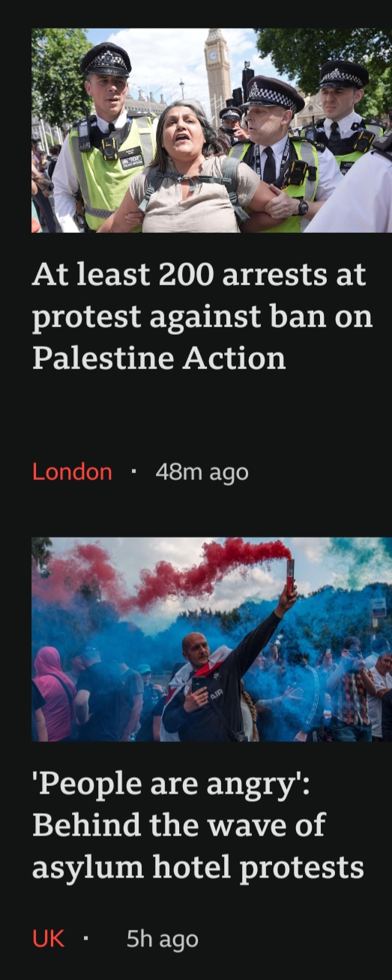Select the red London category tag
The image size is (392, 980).
click(x=72, y=472)
